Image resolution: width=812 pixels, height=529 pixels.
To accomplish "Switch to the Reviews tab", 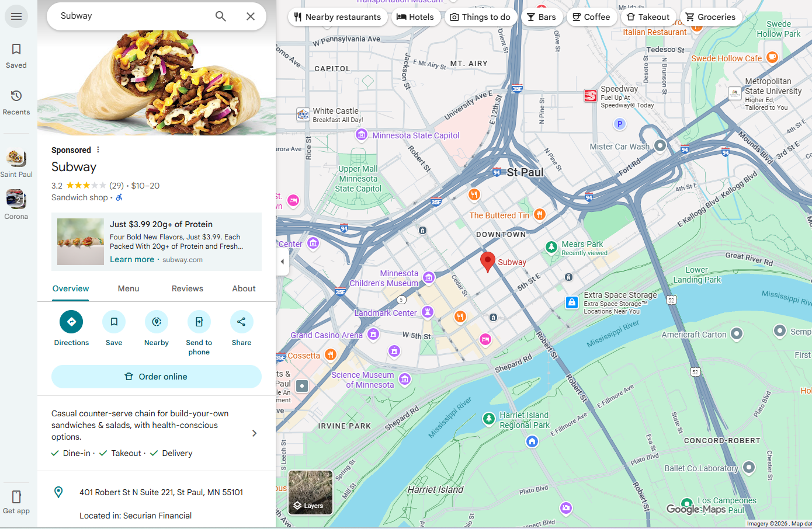I will (x=187, y=288).
